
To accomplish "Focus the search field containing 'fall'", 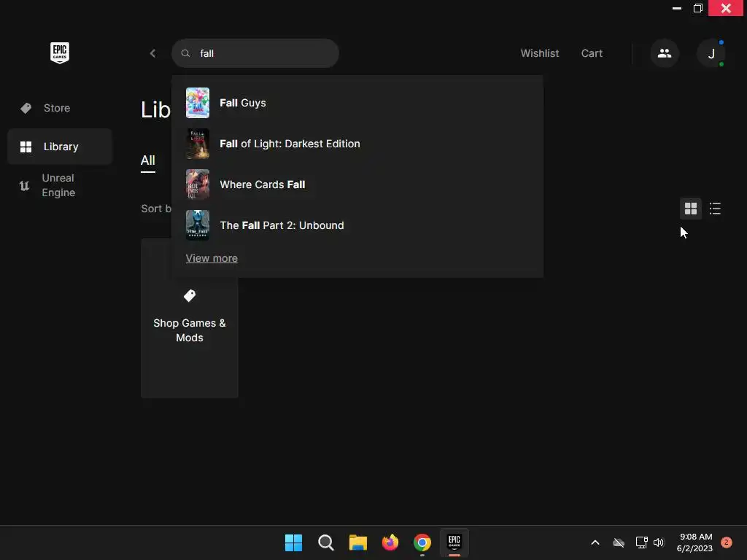I will pyautogui.click(x=255, y=53).
